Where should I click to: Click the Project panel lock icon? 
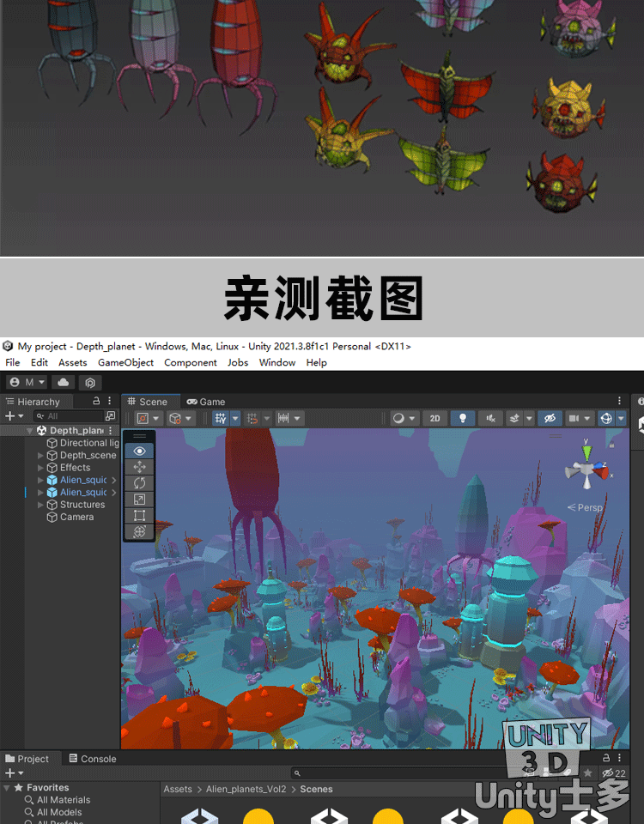pos(606,758)
